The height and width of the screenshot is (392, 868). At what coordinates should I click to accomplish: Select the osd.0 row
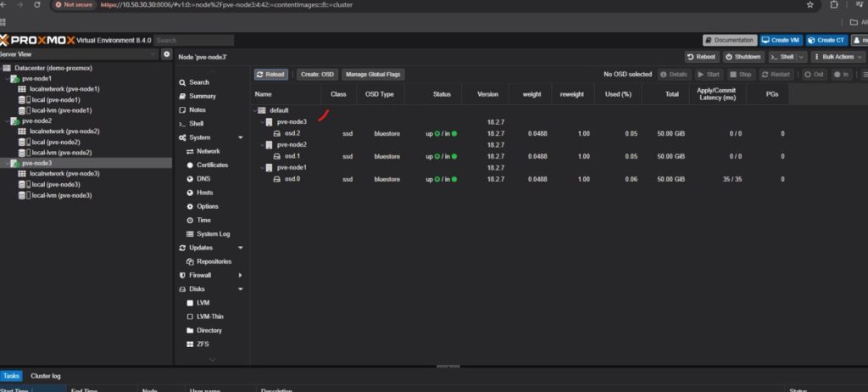pyautogui.click(x=520, y=179)
